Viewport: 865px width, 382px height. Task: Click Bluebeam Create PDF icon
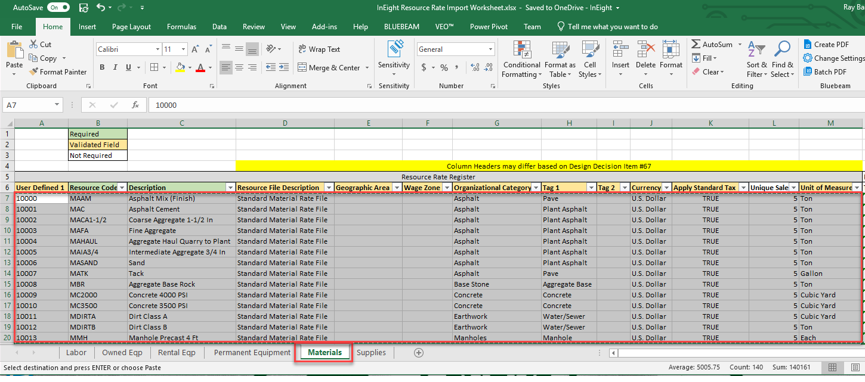click(808, 44)
